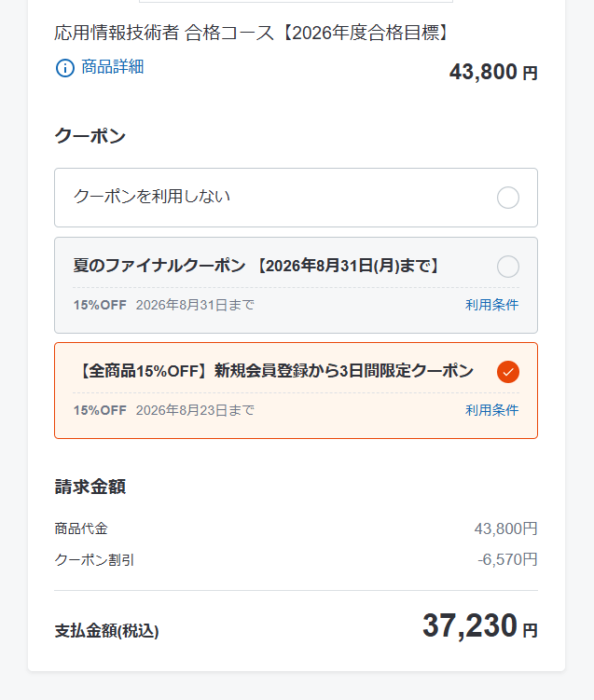Image resolution: width=594 pixels, height=700 pixels.
Task: Click the 15%OFF label expiring 2026年8月31日
Action: (x=100, y=305)
